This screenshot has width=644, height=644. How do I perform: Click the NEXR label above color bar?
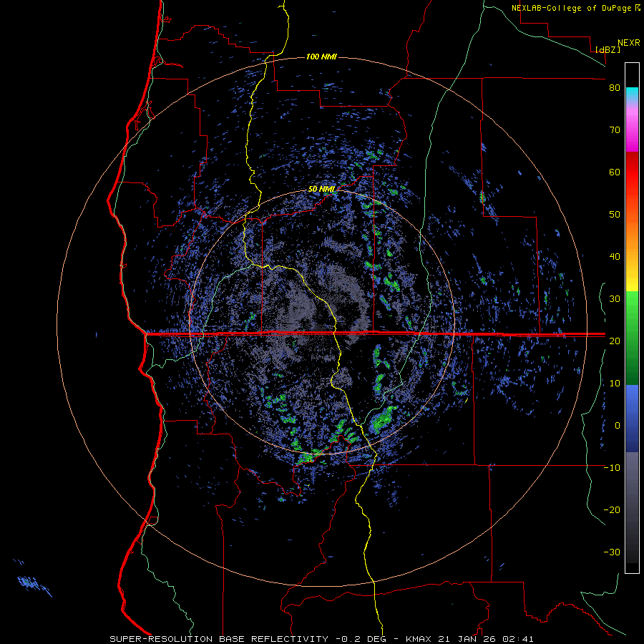628,43
